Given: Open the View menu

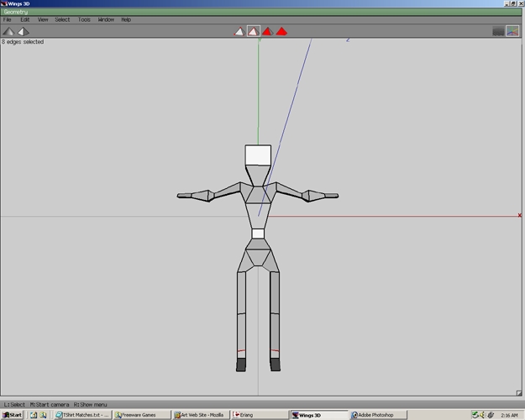Looking at the screenshot, I should 43,20.
